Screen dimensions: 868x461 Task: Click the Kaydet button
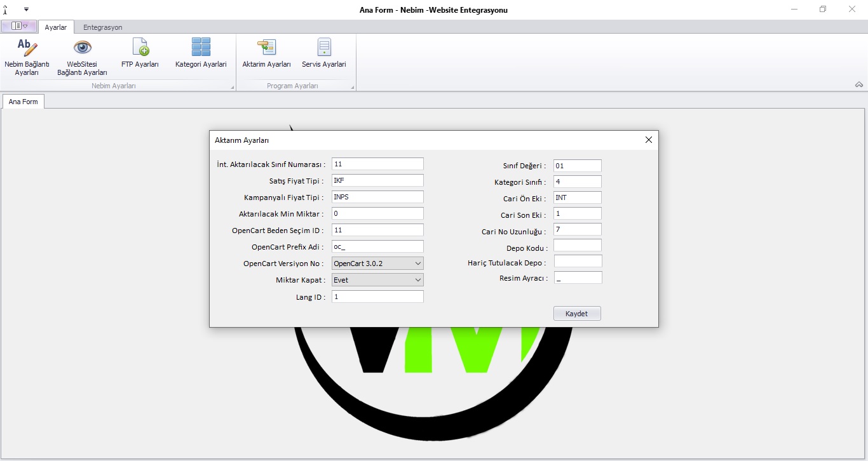pyautogui.click(x=577, y=314)
